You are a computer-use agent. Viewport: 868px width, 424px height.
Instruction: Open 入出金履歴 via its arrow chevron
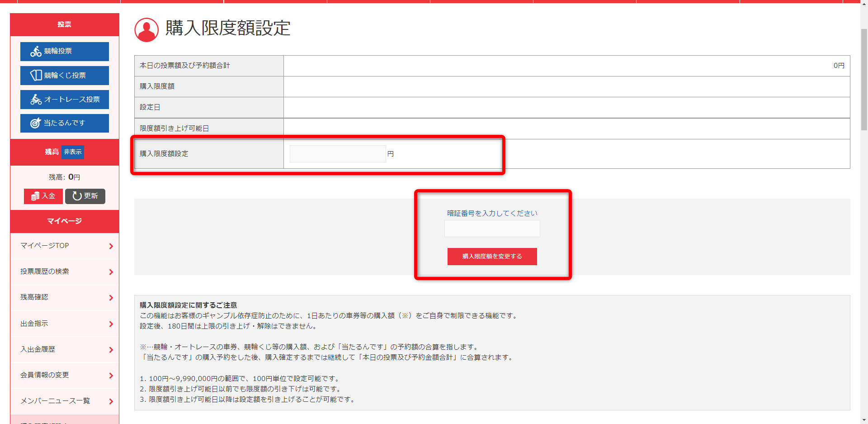(111, 349)
